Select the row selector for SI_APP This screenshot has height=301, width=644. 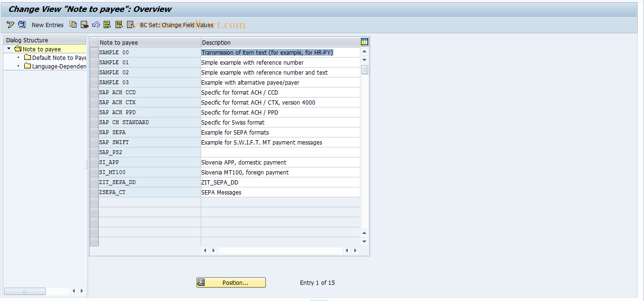[94, 162]
